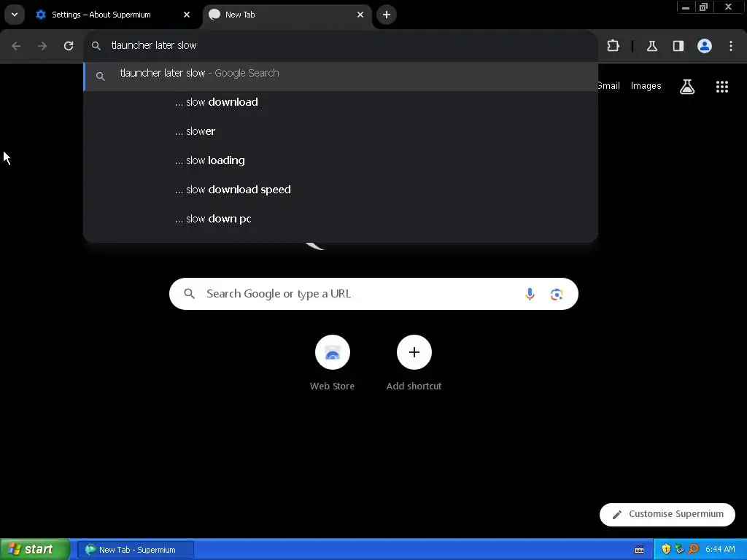Start voice search with microphone icon

pyautogui.click(x=530, y=294)
